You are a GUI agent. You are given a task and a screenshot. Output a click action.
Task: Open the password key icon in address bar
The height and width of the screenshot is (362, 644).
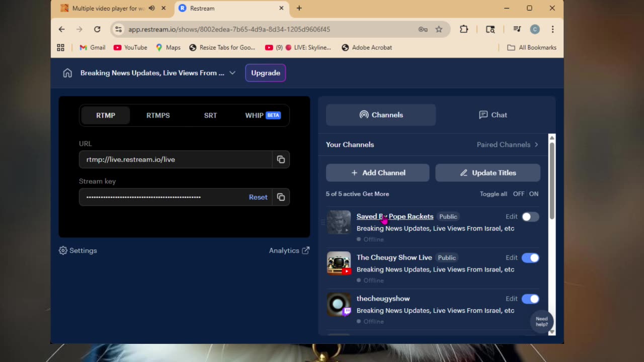tap(423, 29)
